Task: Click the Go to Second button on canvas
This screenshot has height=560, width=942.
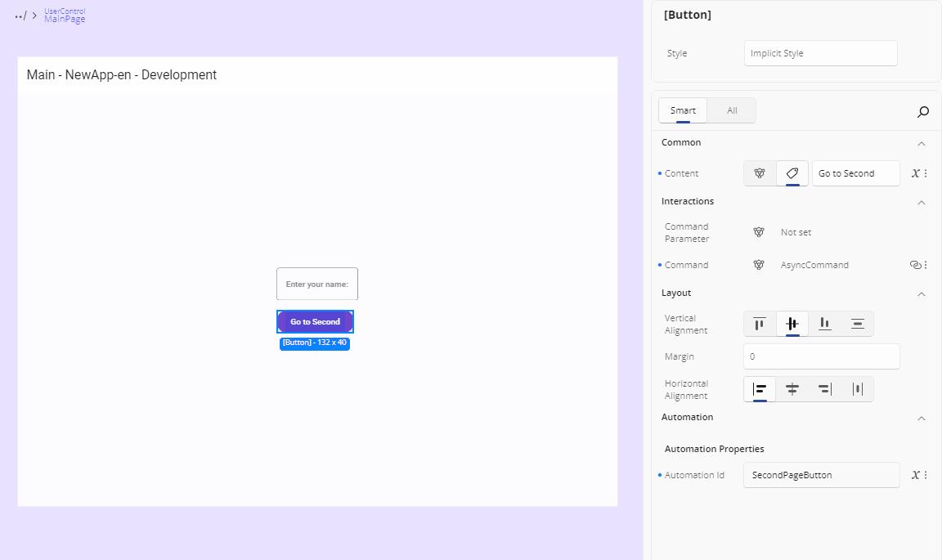Action: click(x=315, y=321)
